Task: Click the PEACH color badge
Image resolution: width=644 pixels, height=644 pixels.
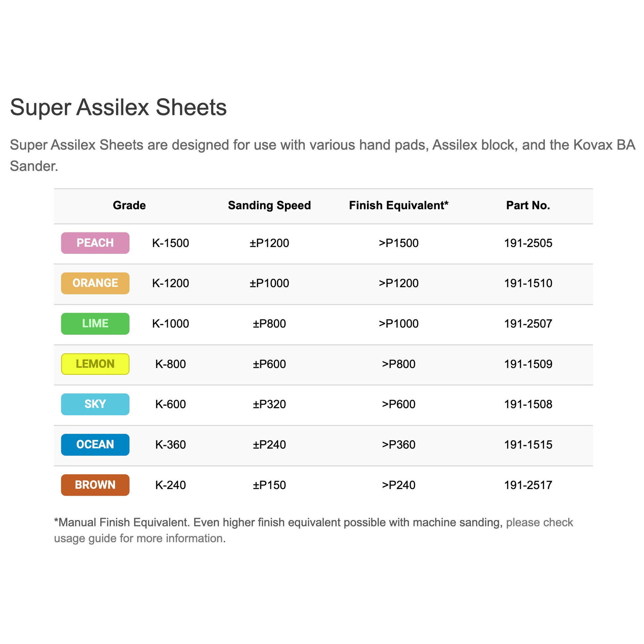Action: point(95,243)
